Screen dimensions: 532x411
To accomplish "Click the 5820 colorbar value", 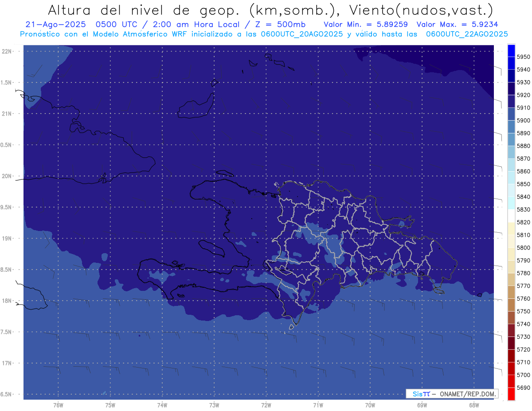I will coord(524,222).
